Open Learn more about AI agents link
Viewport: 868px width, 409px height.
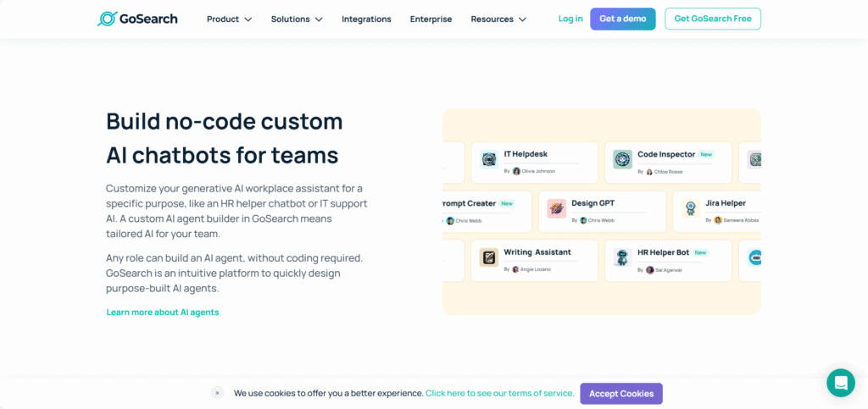[x=163, y=312]
